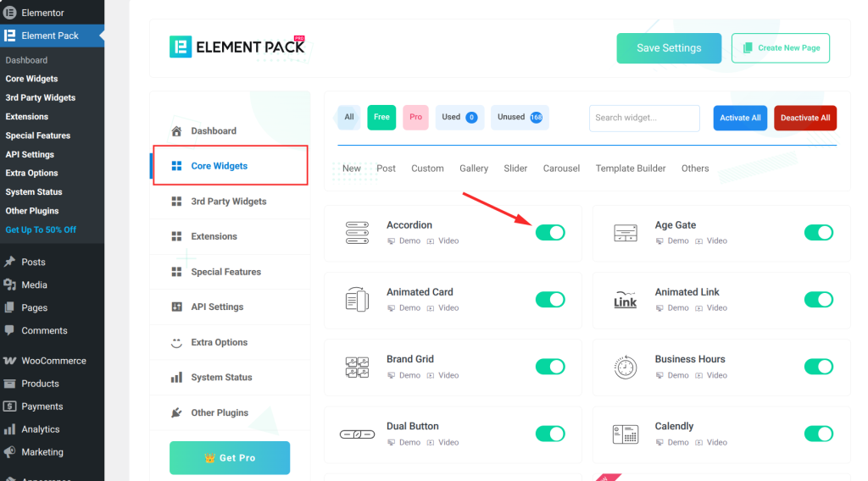Click the Marketing megaphone icon
The width and height of the screenshot is (868, 481).
tap(9, 451)
